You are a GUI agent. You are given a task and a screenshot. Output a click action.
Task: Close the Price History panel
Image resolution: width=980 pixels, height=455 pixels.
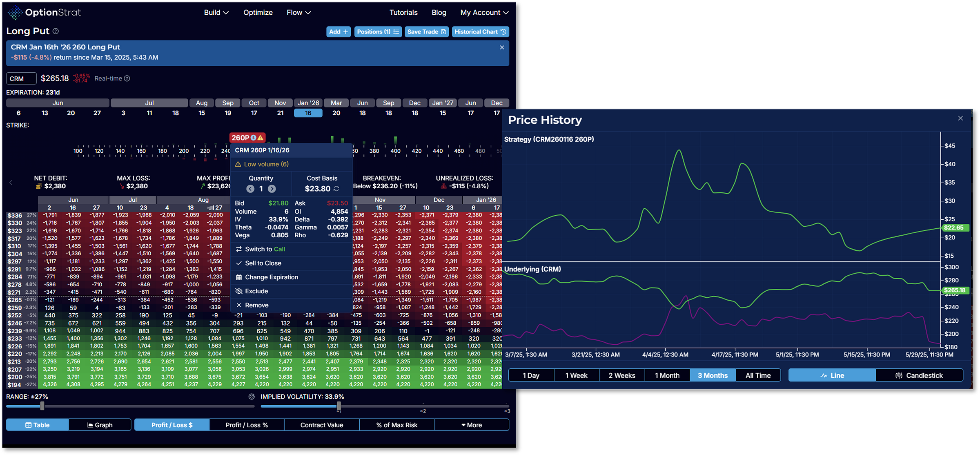click(960, 118)
